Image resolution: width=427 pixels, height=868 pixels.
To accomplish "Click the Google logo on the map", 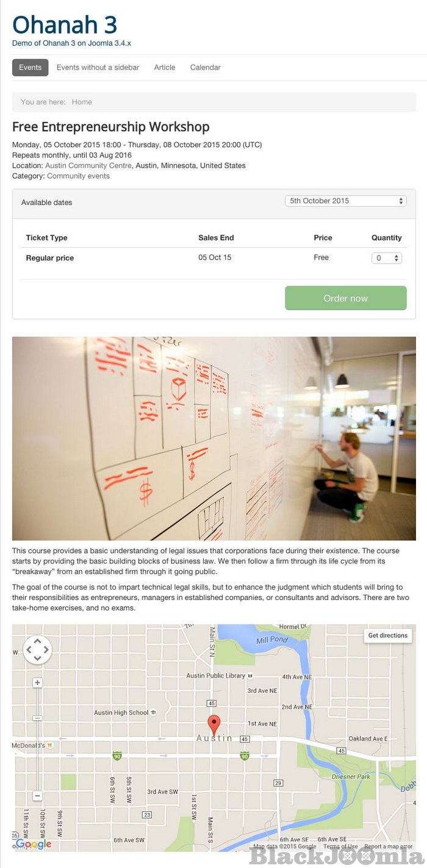I will point(34,844).
